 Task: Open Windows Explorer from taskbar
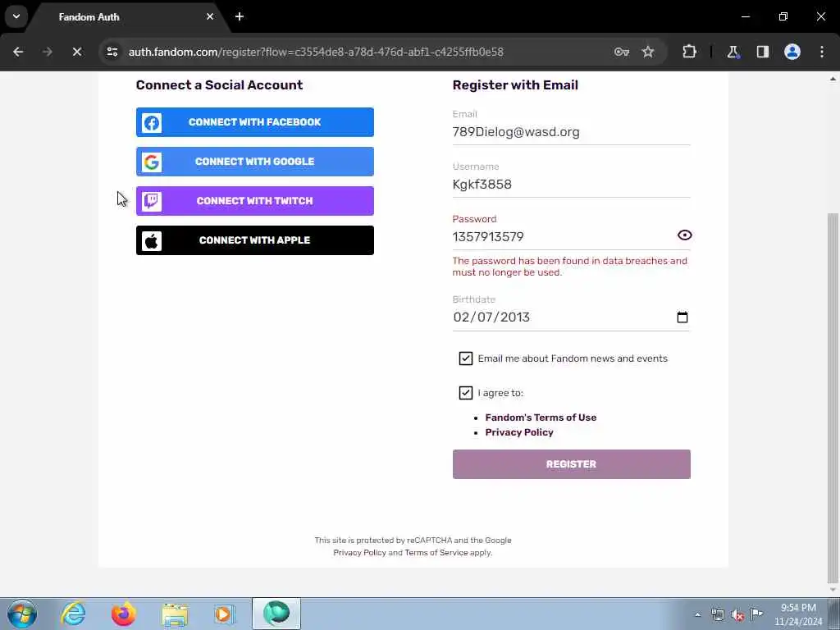[175, 614]
